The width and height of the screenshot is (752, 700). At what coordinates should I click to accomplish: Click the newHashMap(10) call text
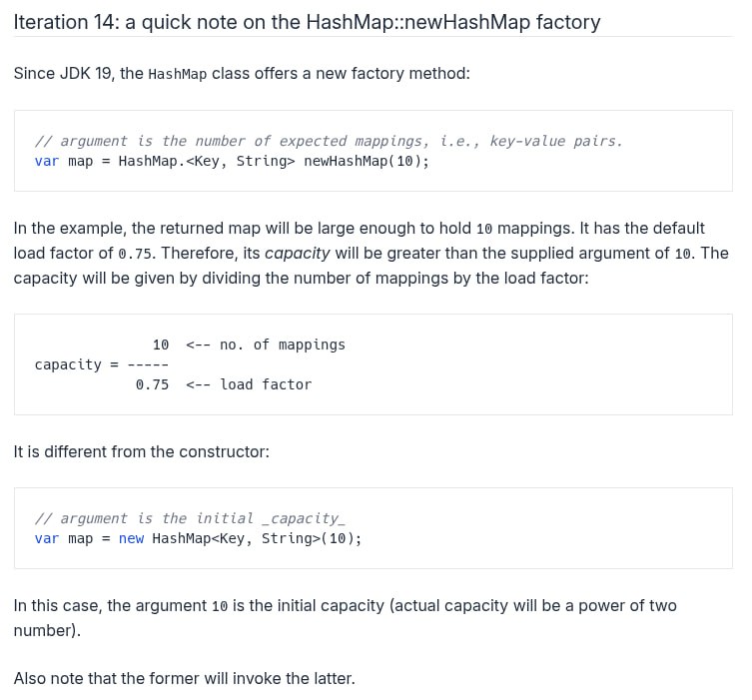[367, 161]
